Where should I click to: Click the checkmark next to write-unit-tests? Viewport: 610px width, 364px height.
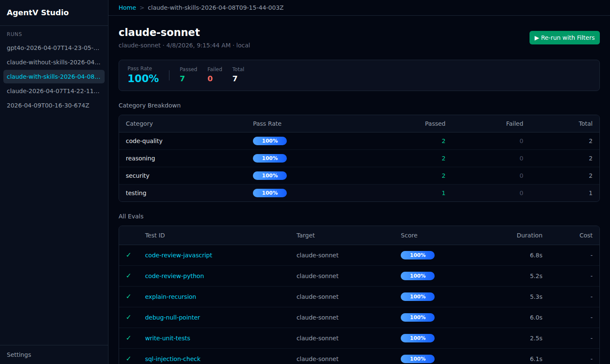[129, 338]
